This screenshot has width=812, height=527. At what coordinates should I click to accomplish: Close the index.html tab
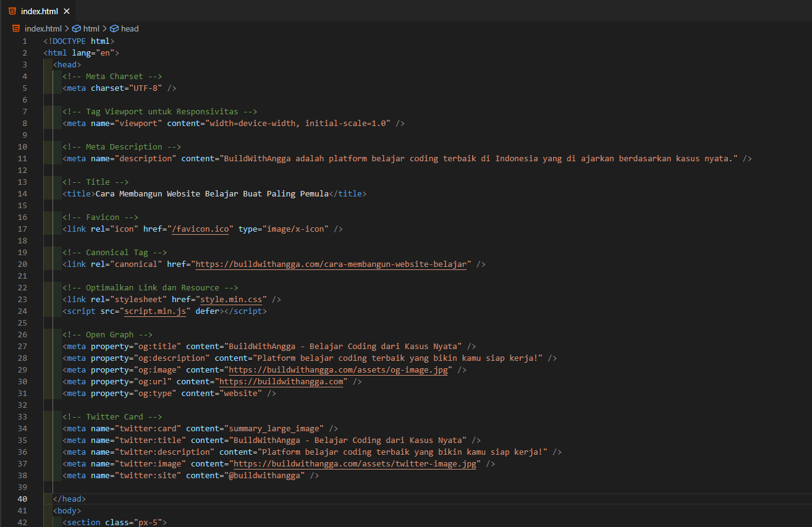point(66,11)
